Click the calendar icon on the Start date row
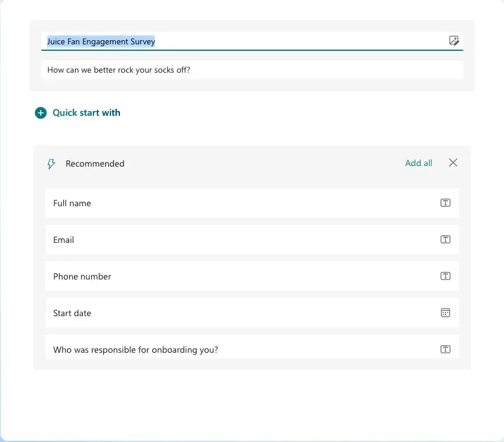The height and width of the screenshot is (442, 504). click(x=445, y=313)
